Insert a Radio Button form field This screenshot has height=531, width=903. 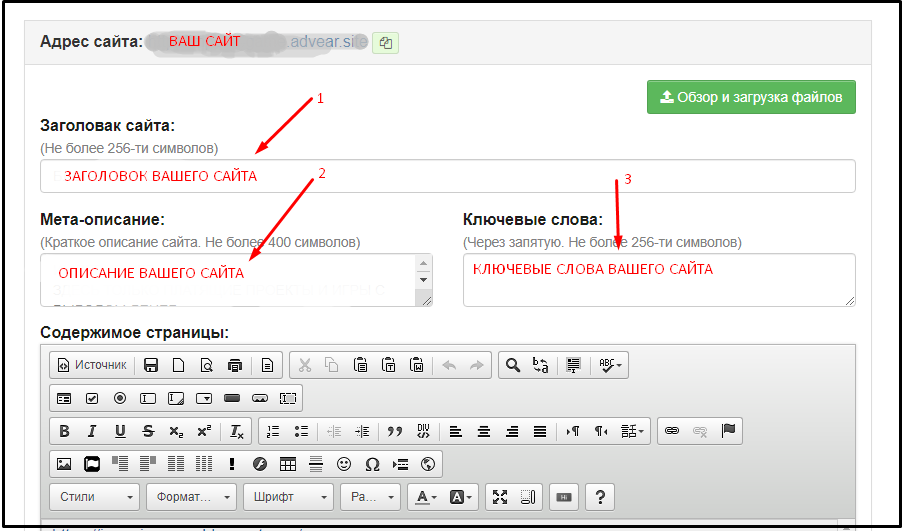120,399
